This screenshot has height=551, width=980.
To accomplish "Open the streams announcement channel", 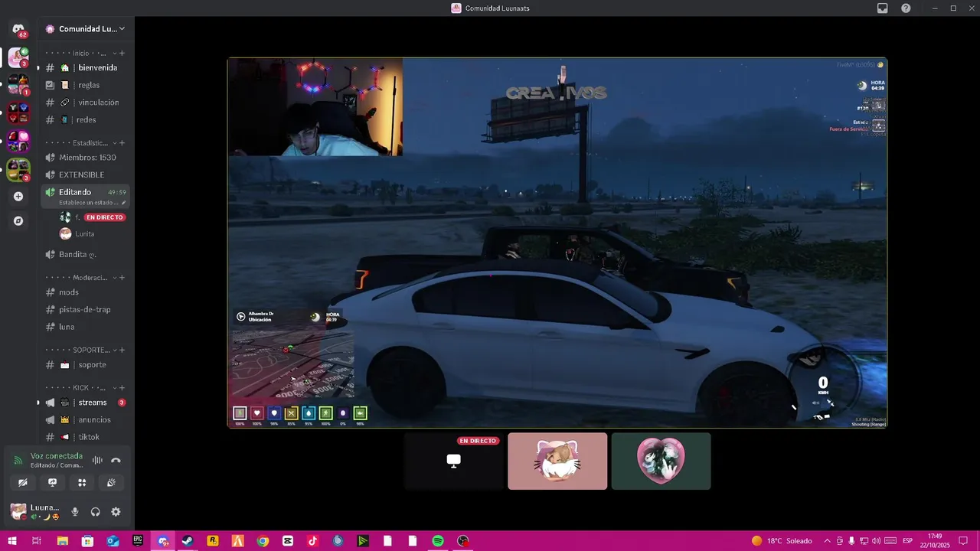I will [x=86, y=403].
